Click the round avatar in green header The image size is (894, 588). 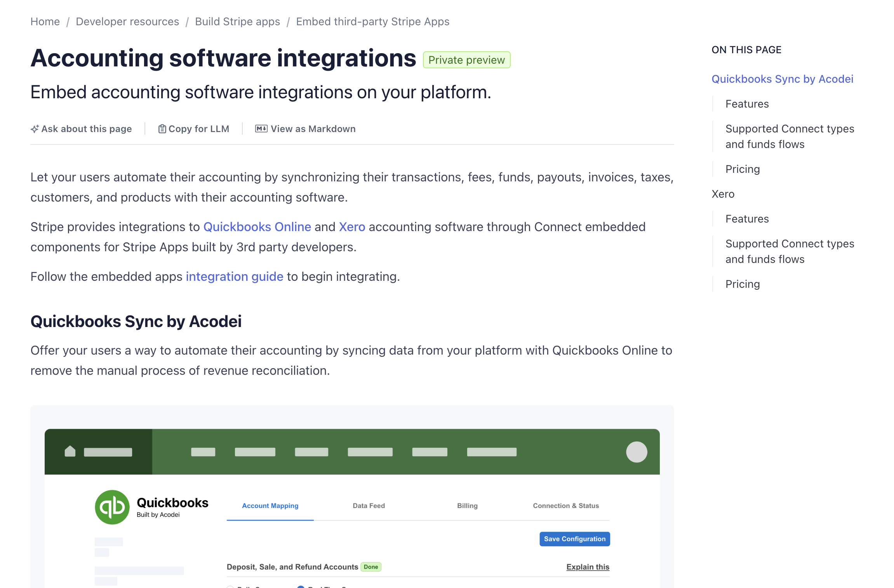[x=636, y=452]
